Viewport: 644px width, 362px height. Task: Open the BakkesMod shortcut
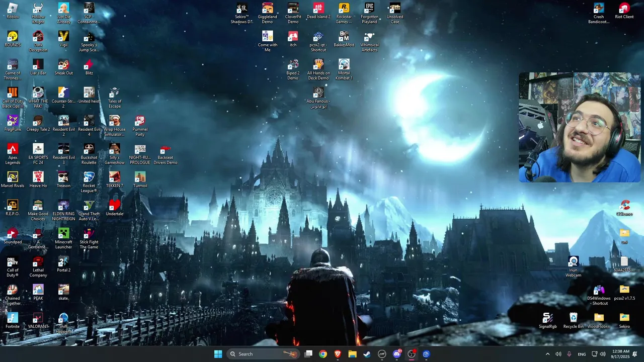[x=344, y=39]
